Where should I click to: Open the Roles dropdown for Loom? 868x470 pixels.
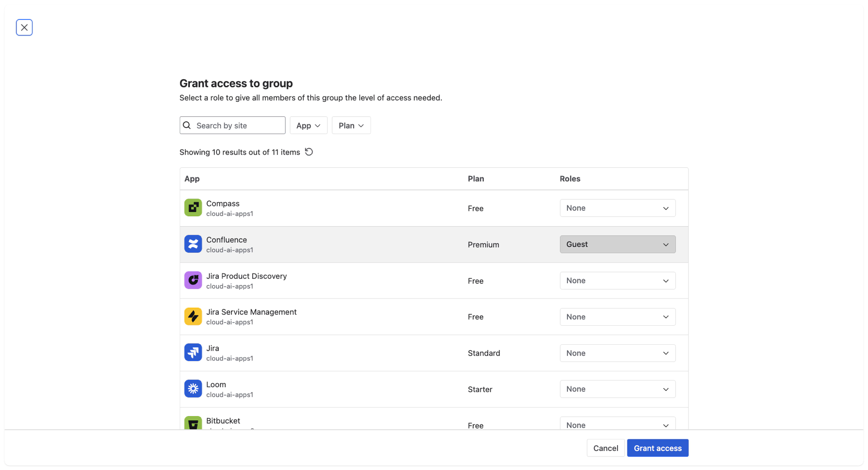tap(618, 389)
